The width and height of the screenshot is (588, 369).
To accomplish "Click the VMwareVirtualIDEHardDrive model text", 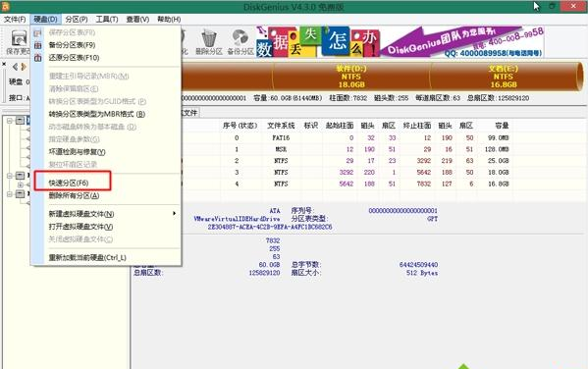I will [237, 219].
